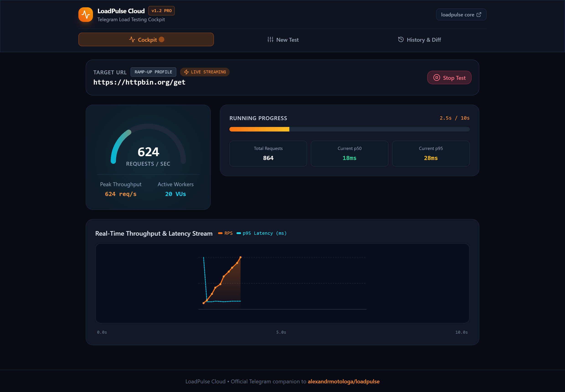Image resolution: width=565 pixels, height=392 pixels.
Task: Click the stop circle icon in Stop Test
Action: pos(437,78)
